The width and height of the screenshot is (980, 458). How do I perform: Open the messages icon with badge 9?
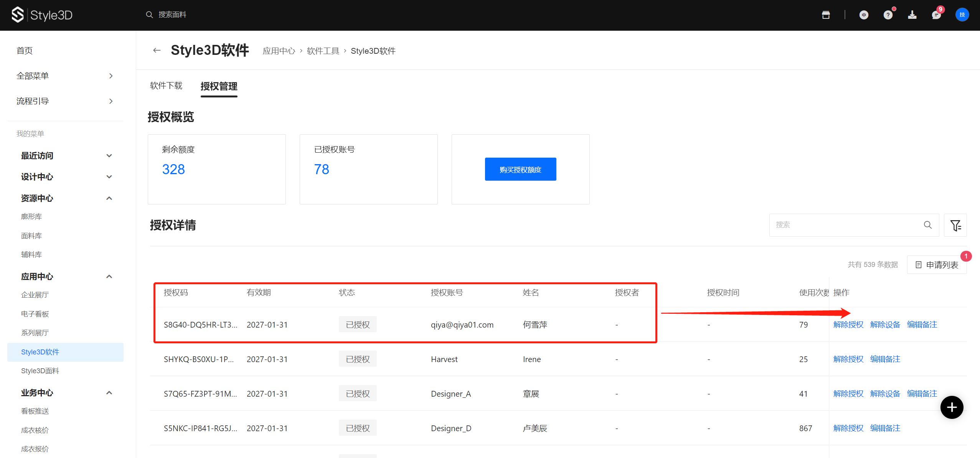click(936, 15)
